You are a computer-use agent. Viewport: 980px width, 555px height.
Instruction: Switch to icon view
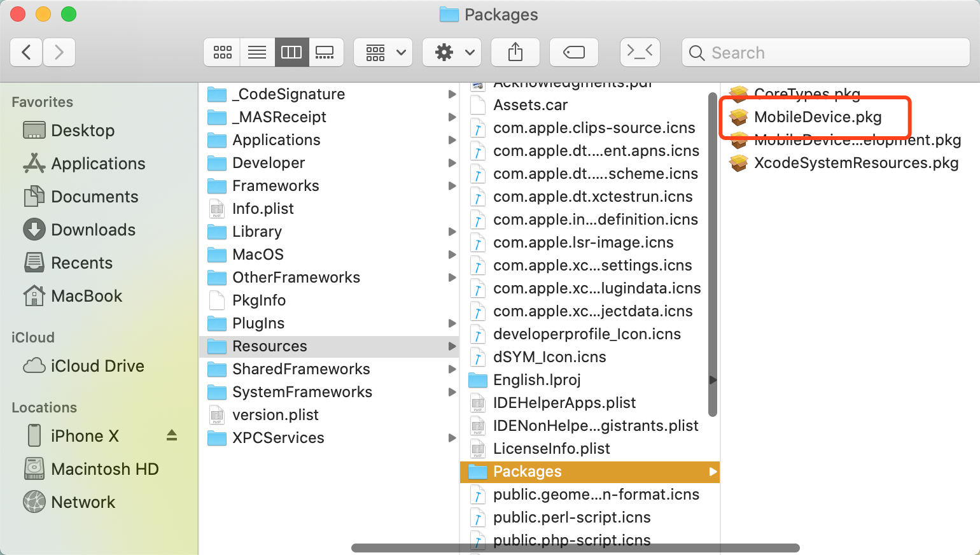click(222, 52)
